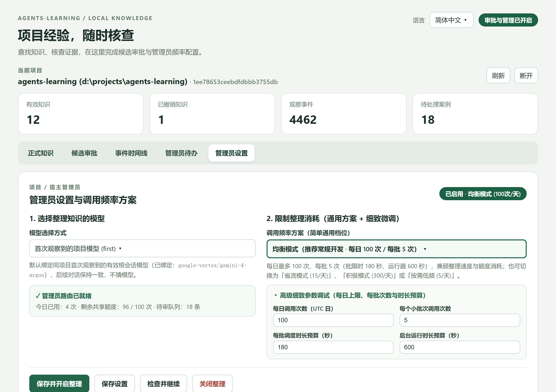The width and height of the screenshot is (556, 392).
Task: Click the red 关闭整理 button
Action: 212,384
